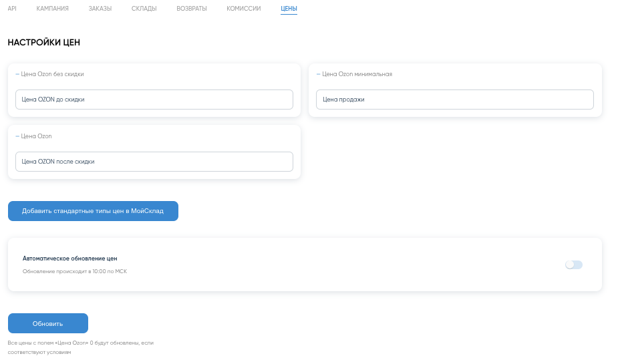Click the 'Автоматическое обновление цен' heading
Image resolution: width=618 pixels, height=364 pixels.
(x=69, y=258)
